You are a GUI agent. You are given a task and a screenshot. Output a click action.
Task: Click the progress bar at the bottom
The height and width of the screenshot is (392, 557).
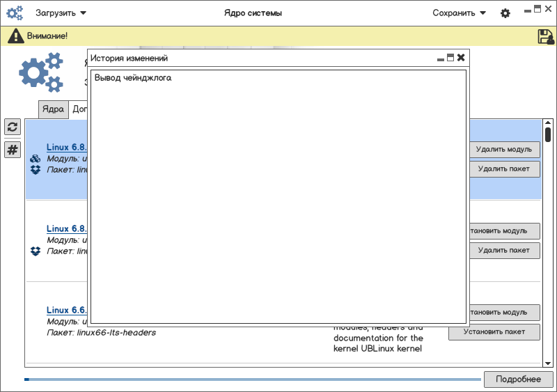tap(253, 379)
